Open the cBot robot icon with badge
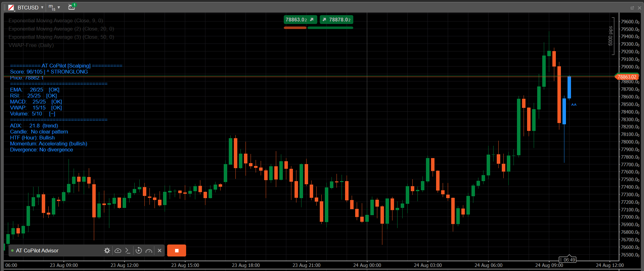Image resolution: width=644 pixels, height=271 pixels. 72,7
